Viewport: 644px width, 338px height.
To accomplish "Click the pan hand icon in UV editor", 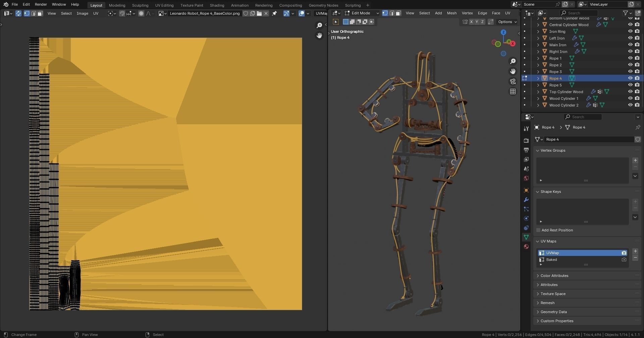I will 319,35.
